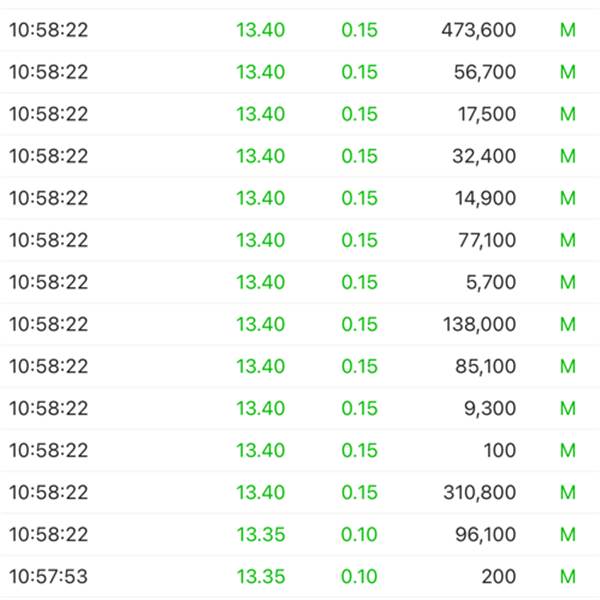Select the trade row with volume 77,100
Screen dimensions: 600x600
pyautogui.click(x=300, y=240)
